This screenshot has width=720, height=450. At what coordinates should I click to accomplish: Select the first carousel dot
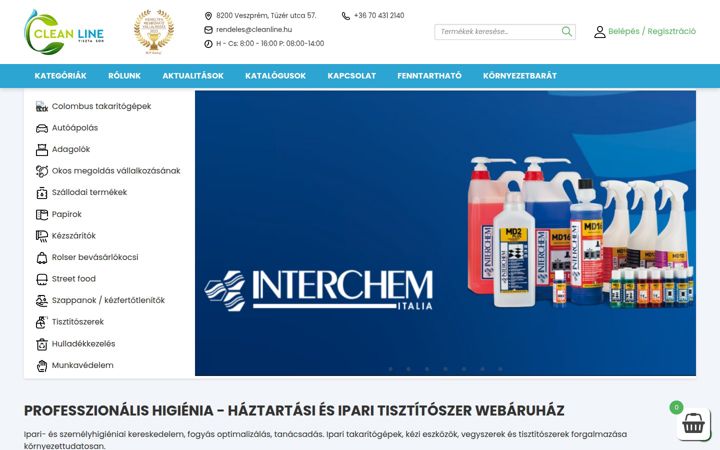[x=391, y=369]
